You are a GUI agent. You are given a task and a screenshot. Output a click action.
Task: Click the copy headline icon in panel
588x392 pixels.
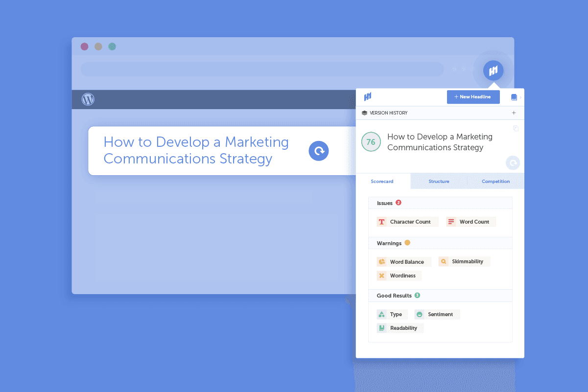click(x=516, y=128)
